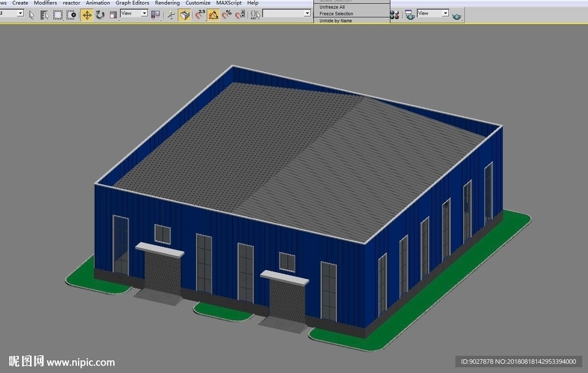Pick the Select and Rotate tool
This screenshot has height=373, width=588.
click(100, 15)
